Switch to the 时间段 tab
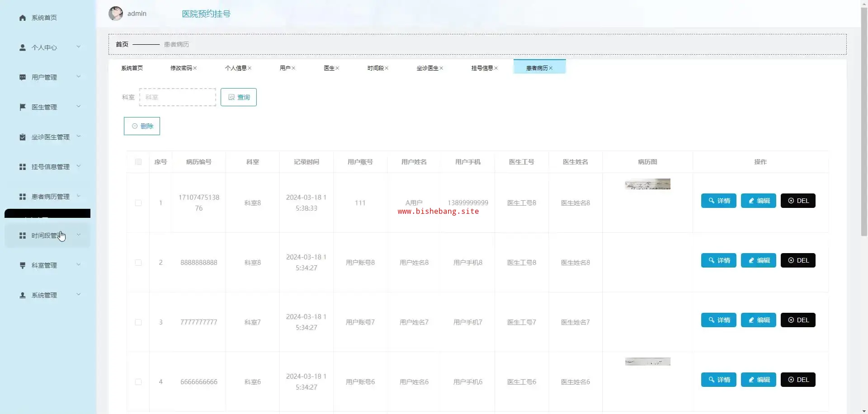Screen dimensions: 868x414 pyautogui.click(x=375, y=68)
